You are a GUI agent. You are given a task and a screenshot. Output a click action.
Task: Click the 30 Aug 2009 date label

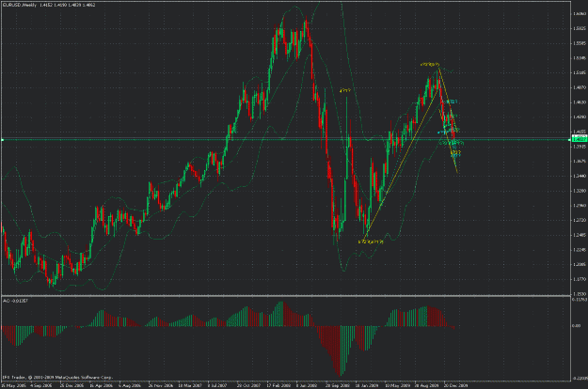pos(426,385)
